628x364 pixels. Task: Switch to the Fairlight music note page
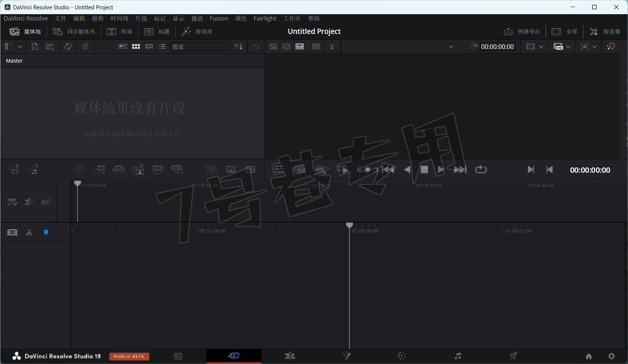coord(457,356)
